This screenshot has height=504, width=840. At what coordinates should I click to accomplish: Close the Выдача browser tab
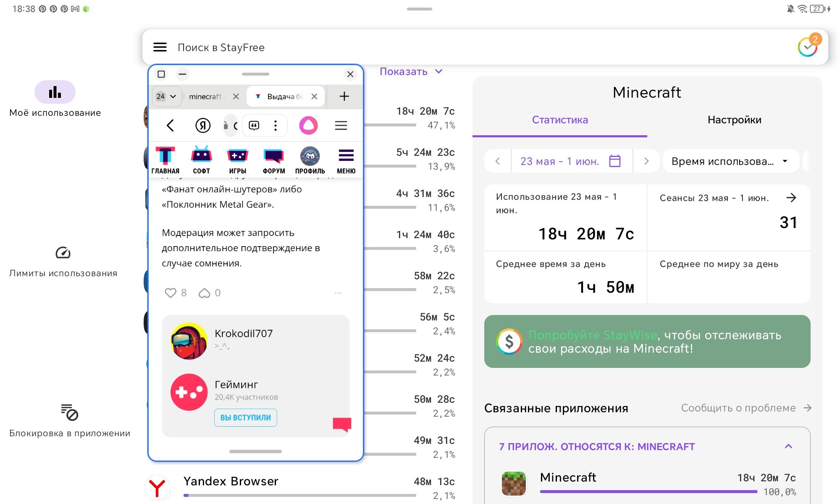tap(314, 96)
